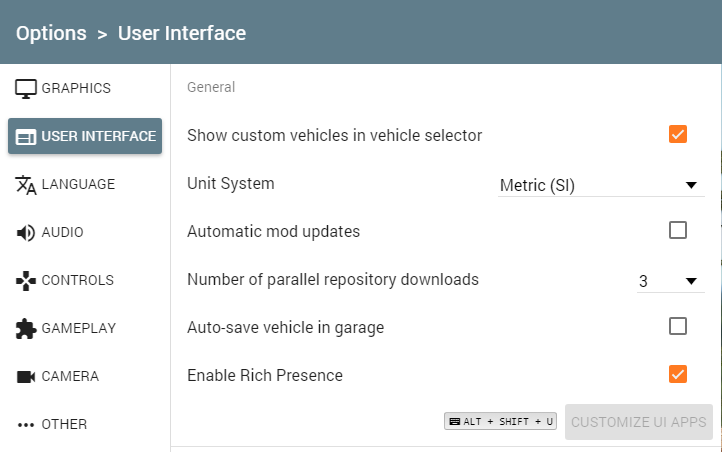Click Options in the header breadcrumb

tap(51, 33)
